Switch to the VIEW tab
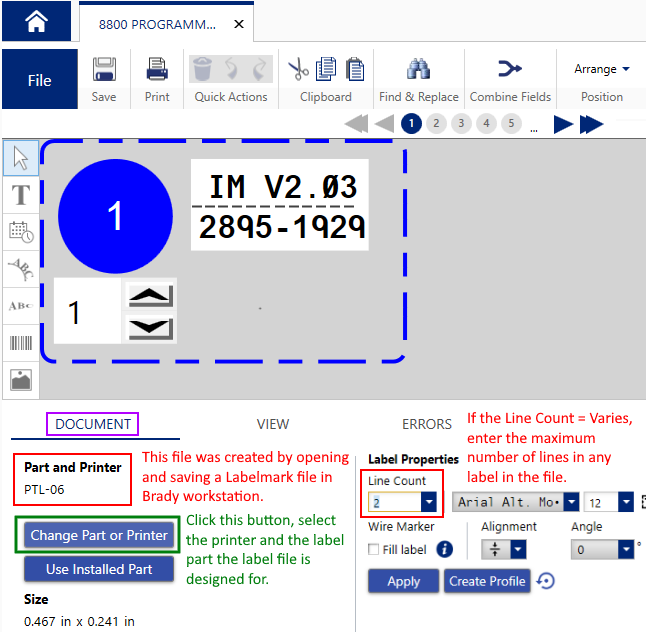Image resolution: width=646 pixels, height=632 pixels. pos(273,424)
